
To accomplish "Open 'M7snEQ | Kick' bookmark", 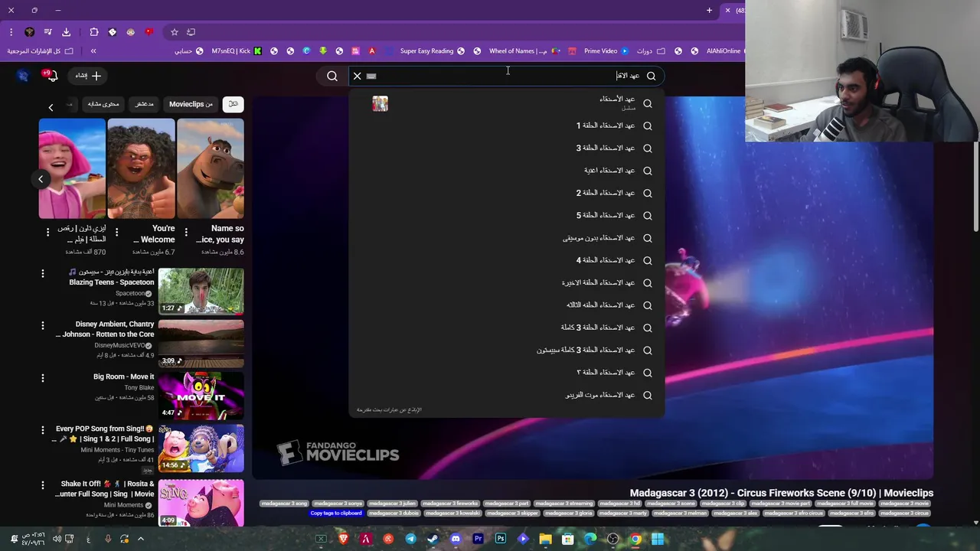I will pyautogui.click(x=235, y=51).
